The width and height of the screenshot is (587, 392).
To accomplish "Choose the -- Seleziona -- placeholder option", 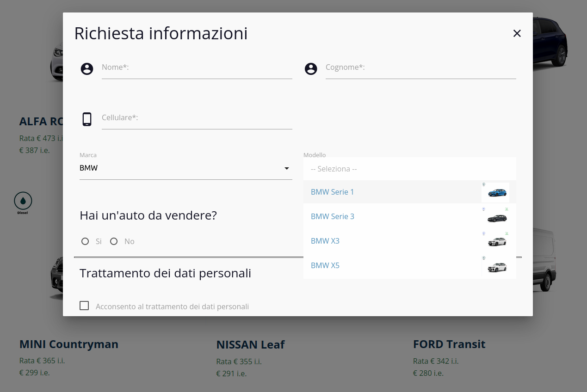I will pos(410,169).
